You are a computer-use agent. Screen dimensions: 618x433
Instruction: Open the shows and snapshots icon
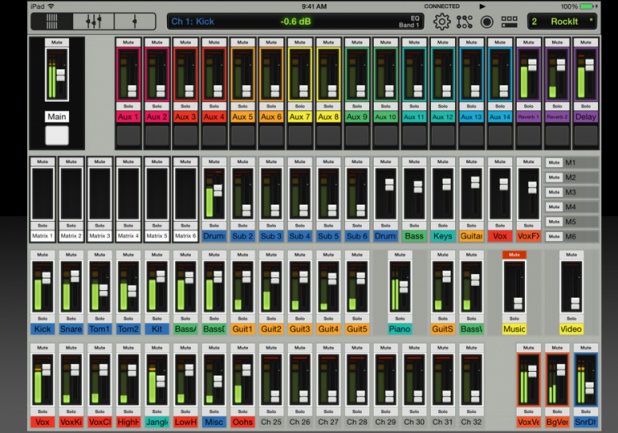tap(509, 22)
